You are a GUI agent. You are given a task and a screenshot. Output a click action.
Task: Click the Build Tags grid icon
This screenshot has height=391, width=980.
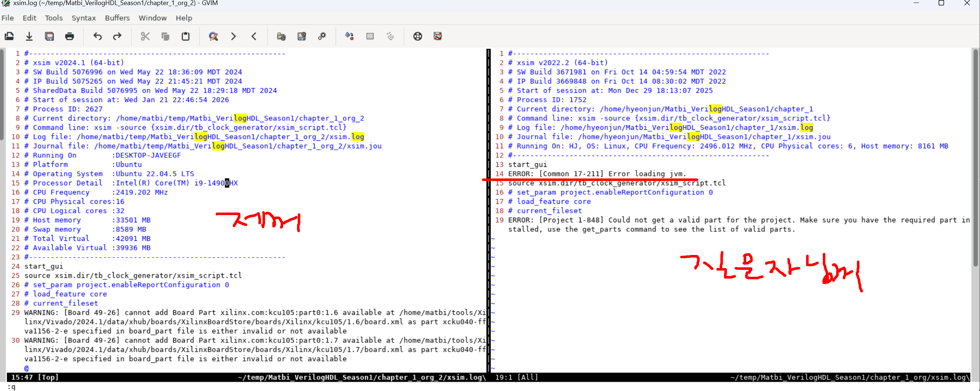[370, 36]
